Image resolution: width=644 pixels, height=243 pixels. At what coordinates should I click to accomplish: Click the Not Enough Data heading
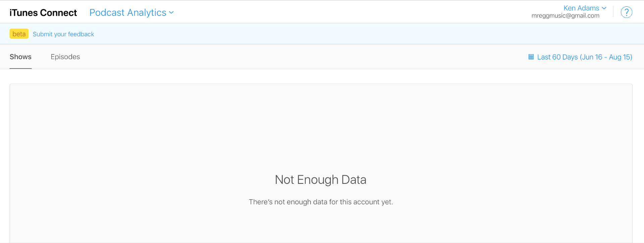click(x=320, y=180)
